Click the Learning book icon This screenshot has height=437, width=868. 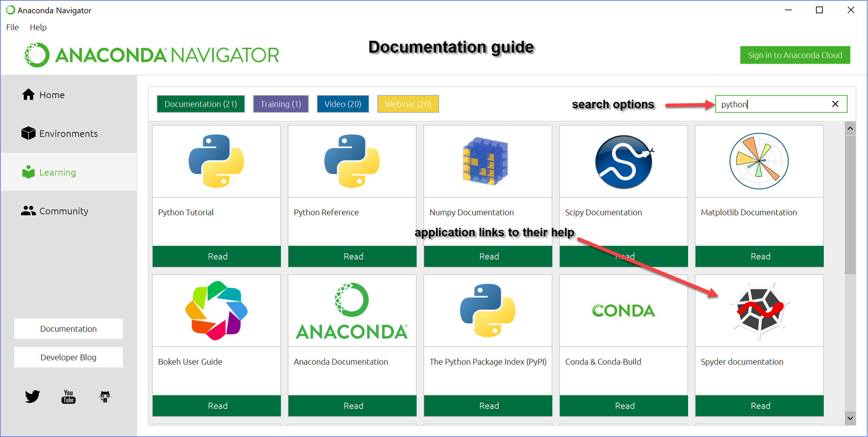click(28, 172)
